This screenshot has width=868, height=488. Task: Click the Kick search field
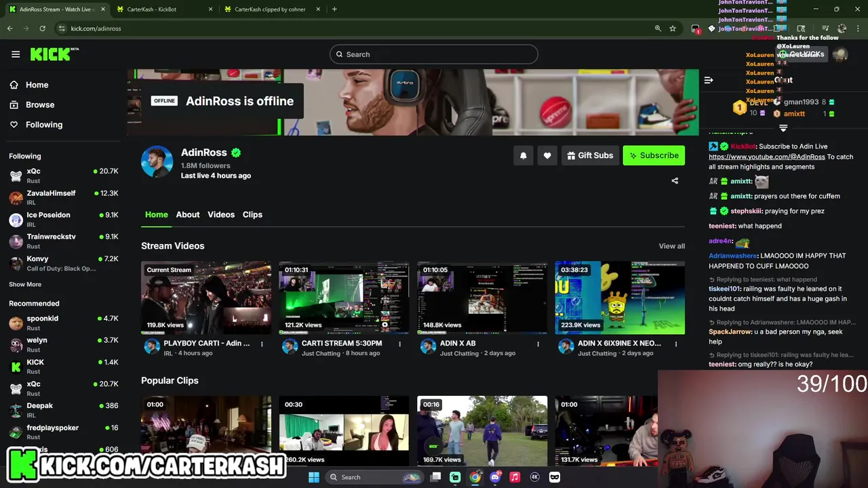(x=434, y=54)
